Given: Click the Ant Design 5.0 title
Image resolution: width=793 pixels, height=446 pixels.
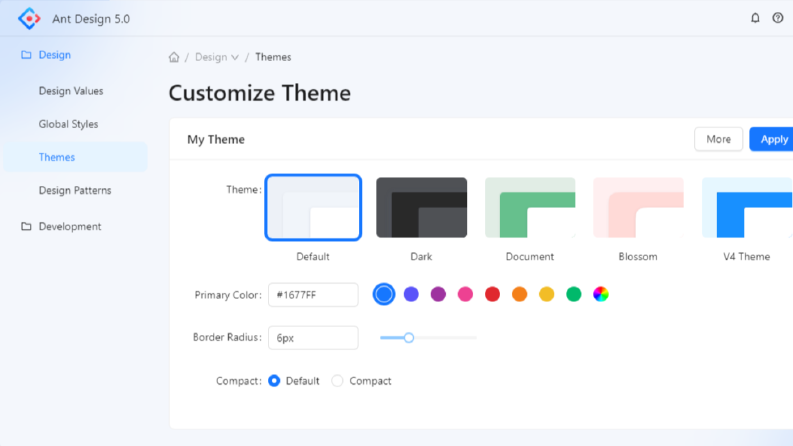Looking at the screenshot, I should point(91,19).
